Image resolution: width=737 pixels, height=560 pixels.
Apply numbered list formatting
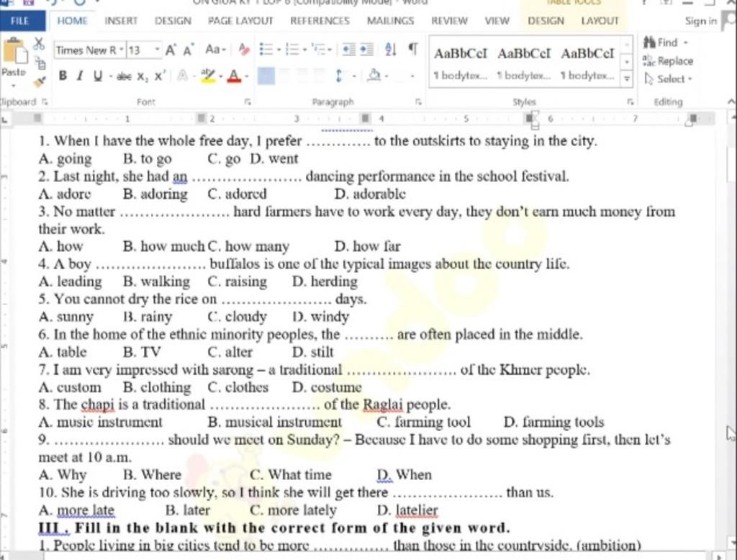(293, 50)
